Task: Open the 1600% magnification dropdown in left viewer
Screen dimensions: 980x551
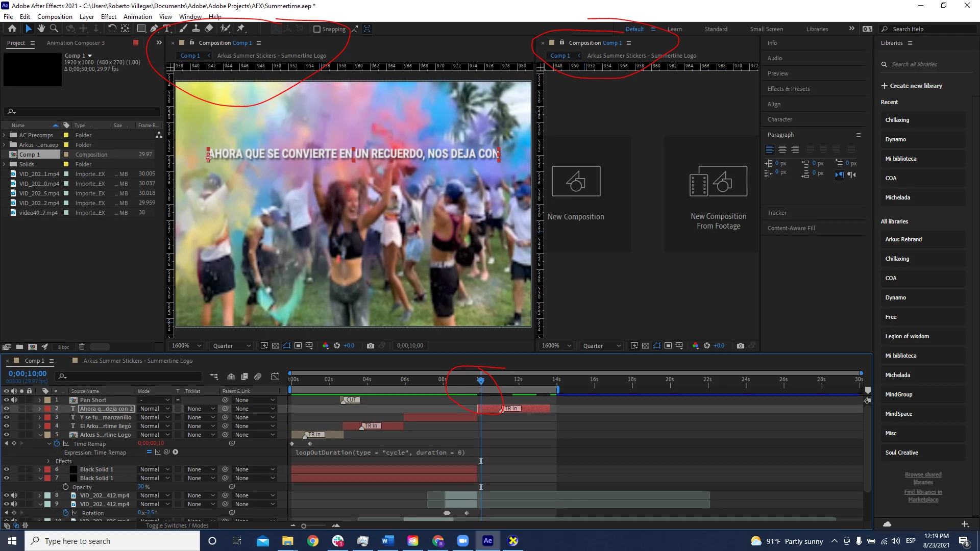Action: (186, 345)
